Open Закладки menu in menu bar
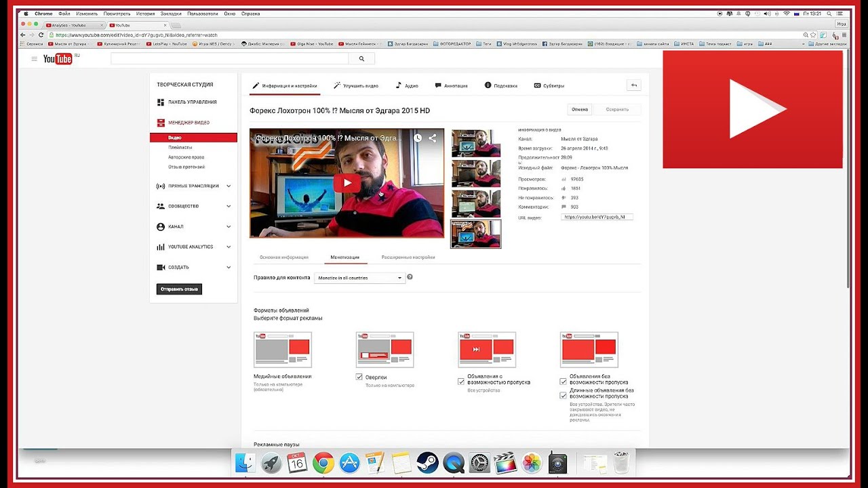868x488 pixels. 172,14
